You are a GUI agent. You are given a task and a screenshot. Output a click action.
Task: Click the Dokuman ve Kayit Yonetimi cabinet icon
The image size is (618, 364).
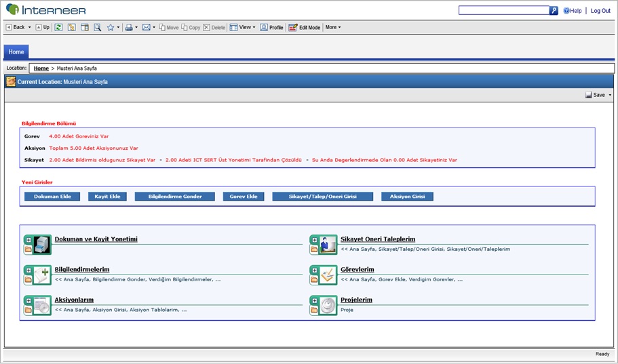point(42,245)
